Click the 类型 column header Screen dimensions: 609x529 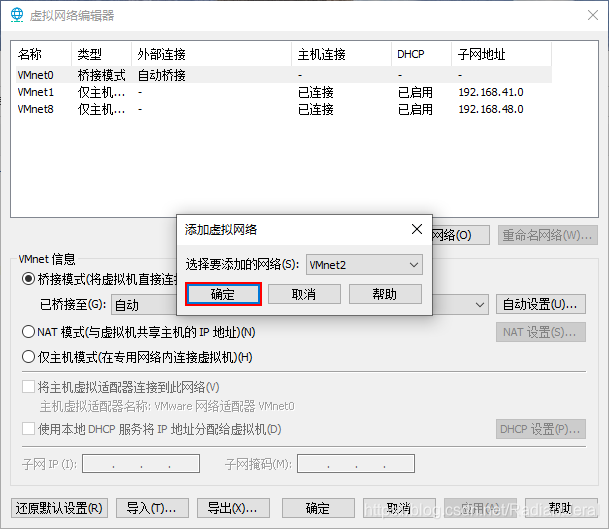101,54
